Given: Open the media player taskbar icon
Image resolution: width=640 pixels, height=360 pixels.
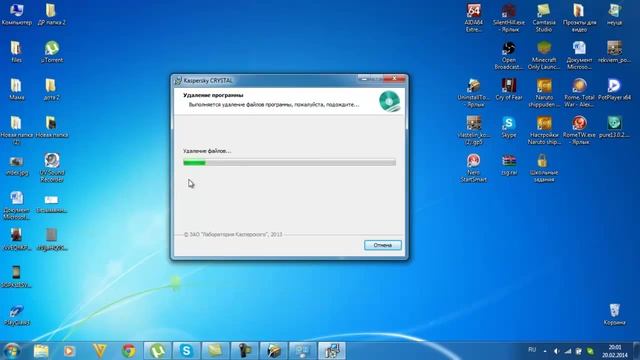Looking at the screenshot, I should (69, 351).
